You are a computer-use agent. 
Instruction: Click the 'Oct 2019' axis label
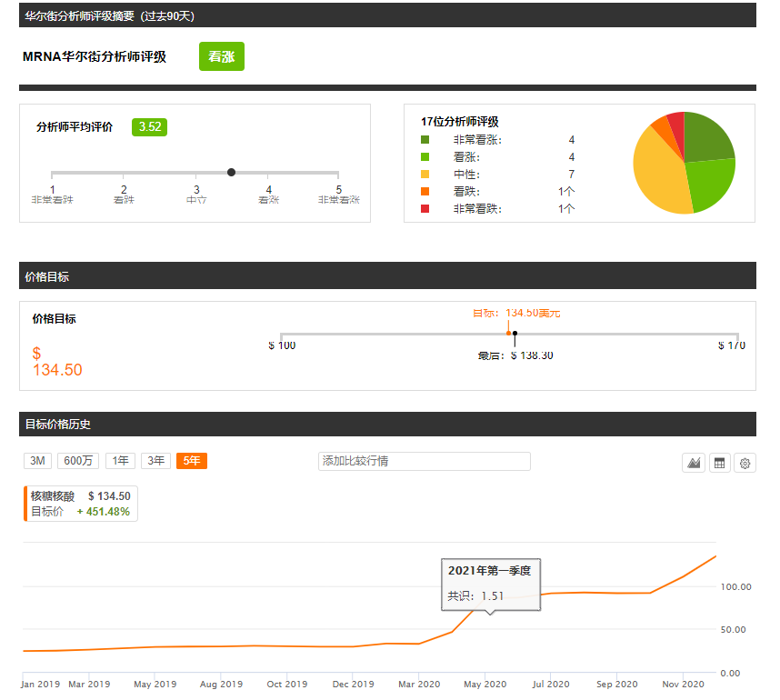click(x=287, y=684)
